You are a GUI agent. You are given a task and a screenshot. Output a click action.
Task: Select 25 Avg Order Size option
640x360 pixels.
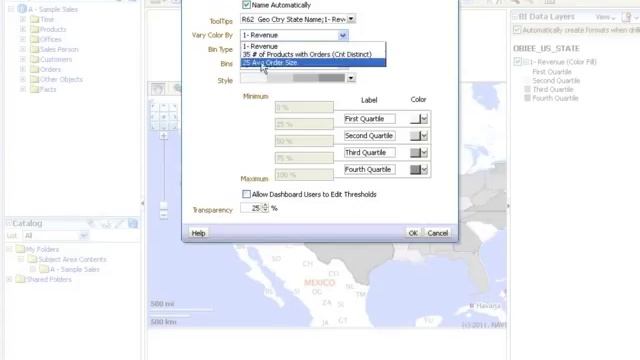[313, 62]
